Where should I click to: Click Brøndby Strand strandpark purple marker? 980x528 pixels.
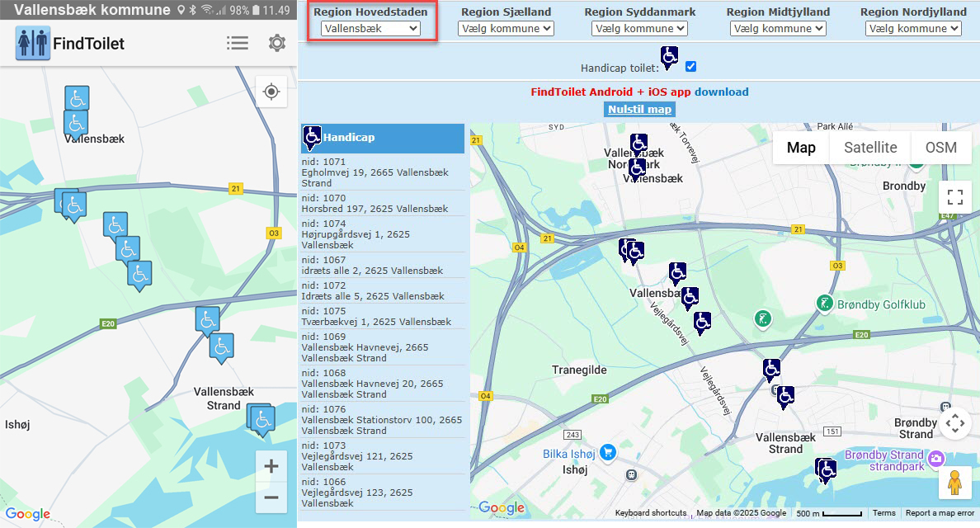(x=935, y=460)
